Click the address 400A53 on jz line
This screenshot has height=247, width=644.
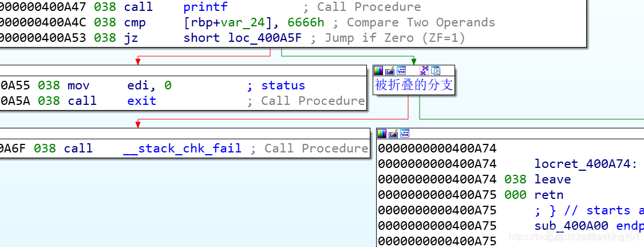coord(43,38)
